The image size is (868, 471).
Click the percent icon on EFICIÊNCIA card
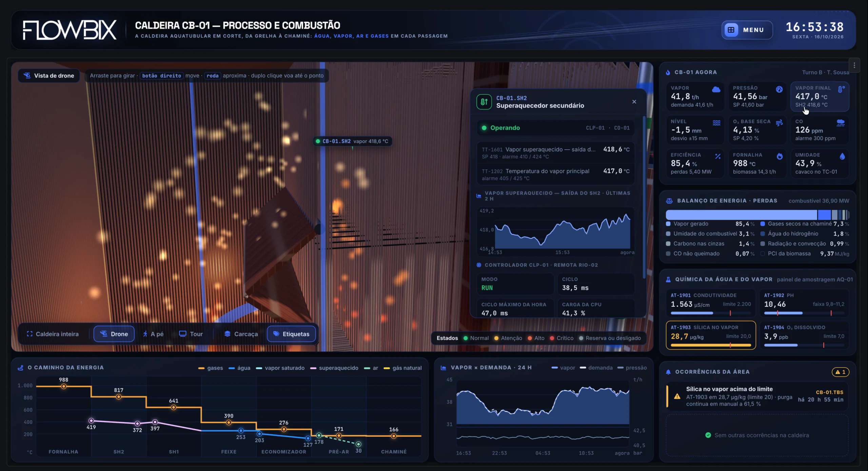click(x=718, y=156)
